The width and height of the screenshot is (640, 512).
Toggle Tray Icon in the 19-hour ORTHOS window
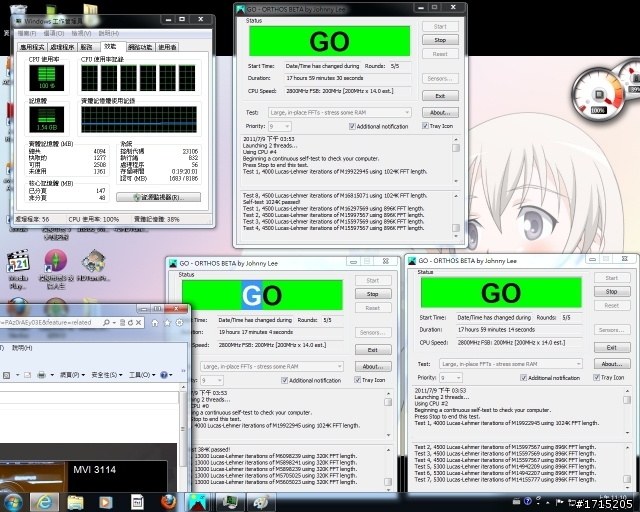click(358, 380)
